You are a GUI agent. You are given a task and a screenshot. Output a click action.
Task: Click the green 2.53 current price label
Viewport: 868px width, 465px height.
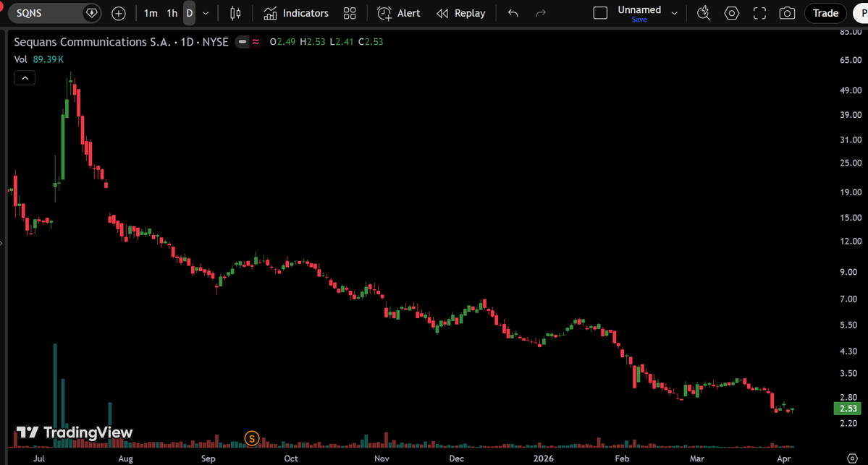pyautogui.click(x=848, y=409)
